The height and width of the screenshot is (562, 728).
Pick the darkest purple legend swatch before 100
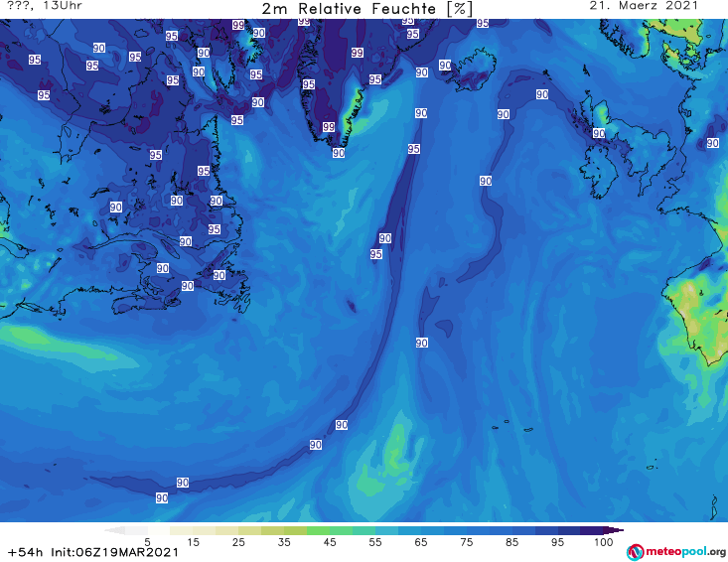(x=592, y=530)
